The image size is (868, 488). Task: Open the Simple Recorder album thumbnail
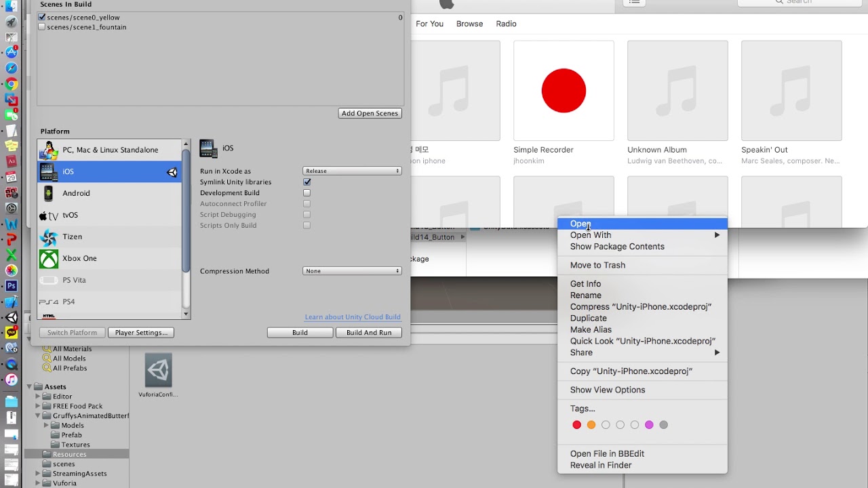tap(564, 91)
